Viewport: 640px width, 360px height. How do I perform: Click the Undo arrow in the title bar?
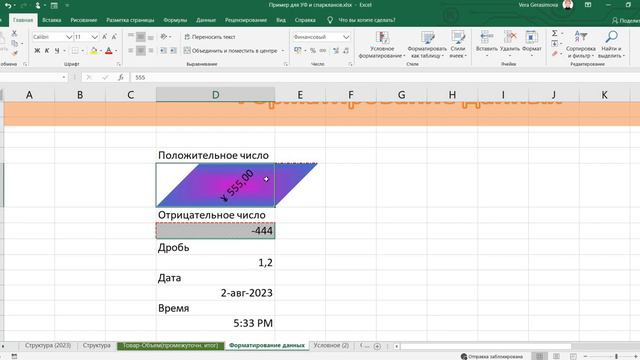8,5
